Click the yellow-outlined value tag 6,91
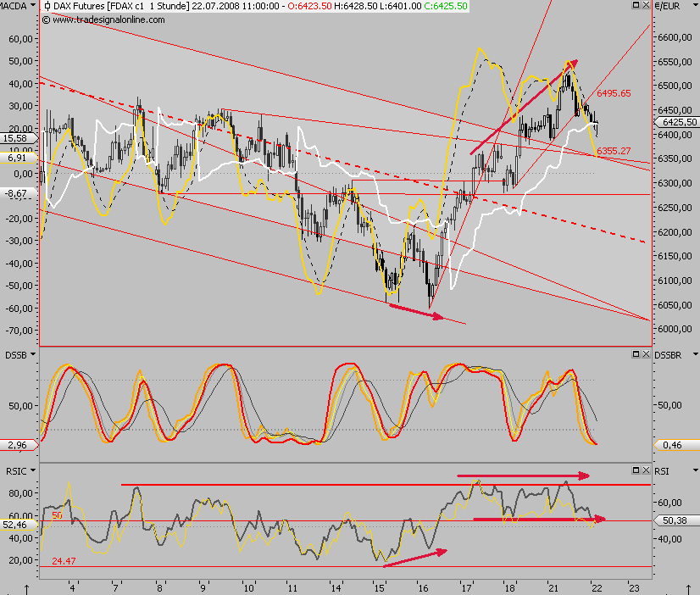 click(x=19, y=158)
